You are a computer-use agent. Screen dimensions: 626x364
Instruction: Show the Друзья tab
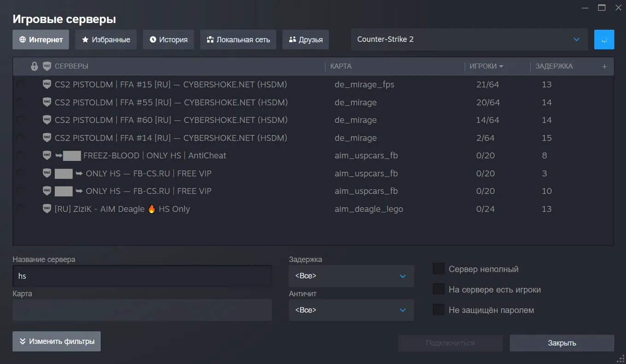coord(306,40)
